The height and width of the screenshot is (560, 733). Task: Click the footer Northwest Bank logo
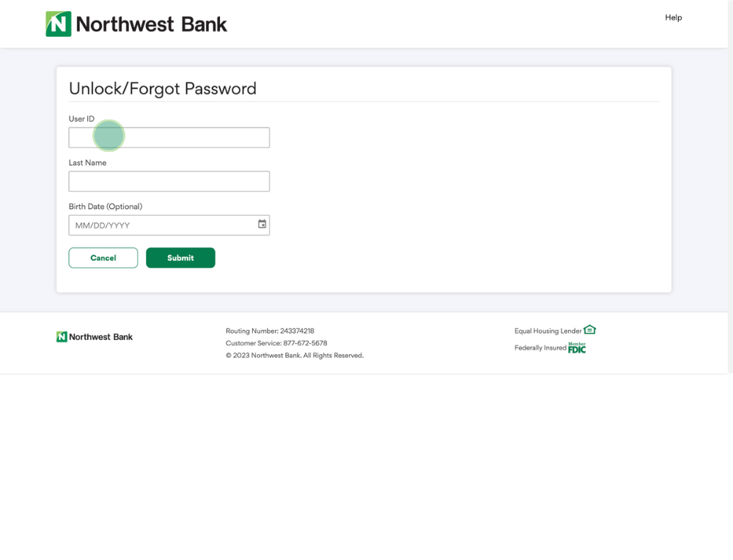point(95,337)
